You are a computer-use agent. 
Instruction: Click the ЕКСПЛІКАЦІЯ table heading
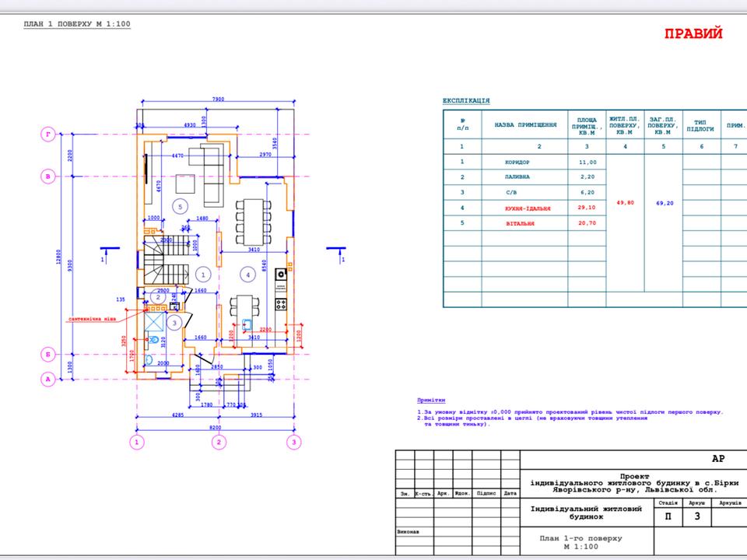click(466, 101)
